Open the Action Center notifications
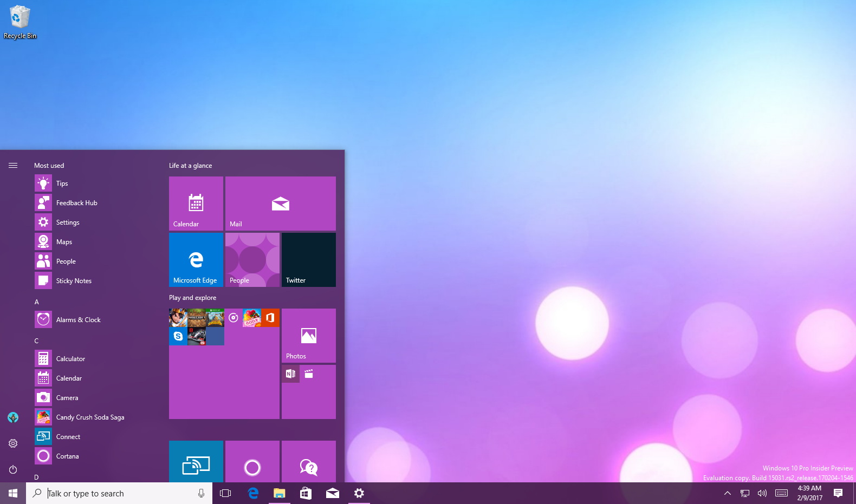This screenshot has width=856, height=504. [838, 493]
